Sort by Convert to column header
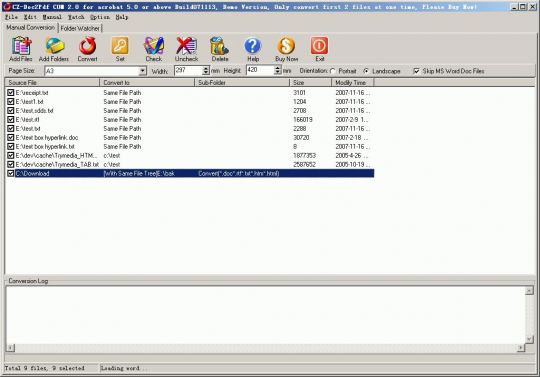The image size is (540, 377). [x=147, y=83]
